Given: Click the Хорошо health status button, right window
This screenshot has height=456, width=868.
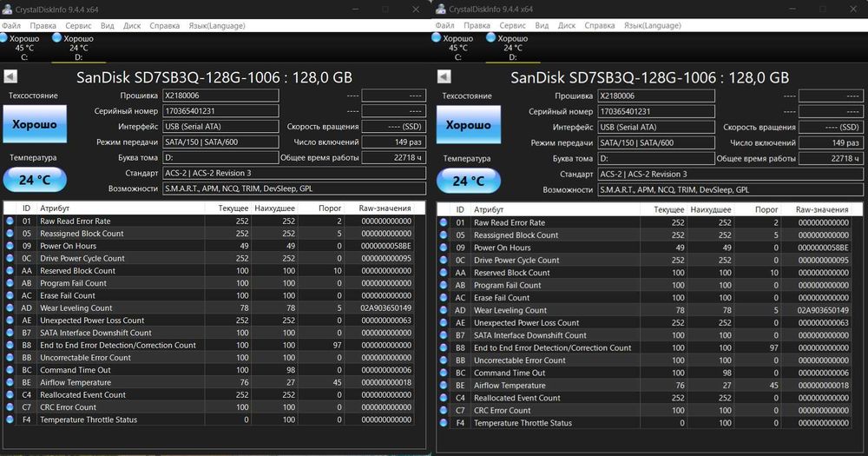Looking at the screenshot, I should tap(469, 125).
